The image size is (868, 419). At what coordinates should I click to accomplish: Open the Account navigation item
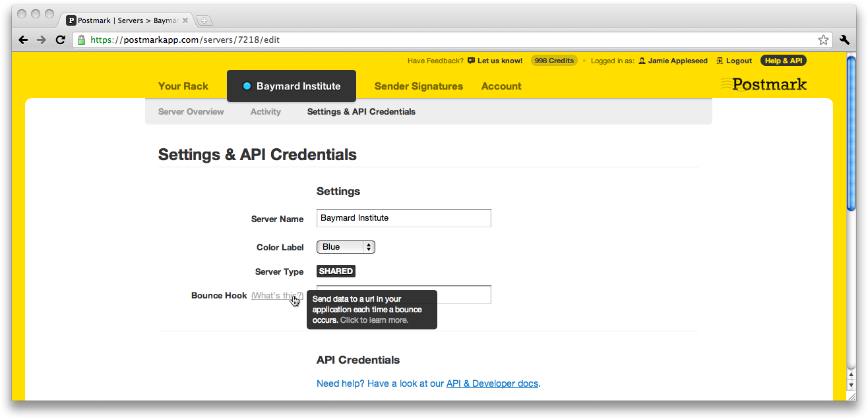pyautogui.click(x=501, y=86)
